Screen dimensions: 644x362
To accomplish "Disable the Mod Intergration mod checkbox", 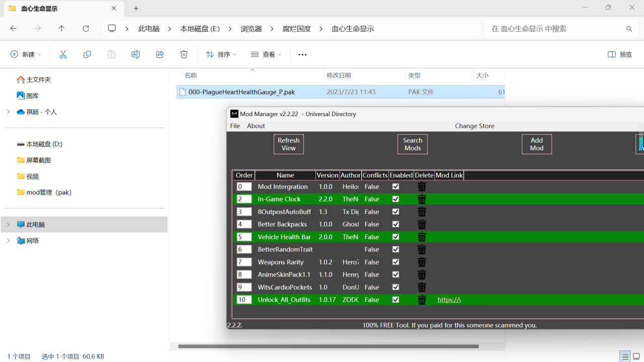I will coord(395,187).
